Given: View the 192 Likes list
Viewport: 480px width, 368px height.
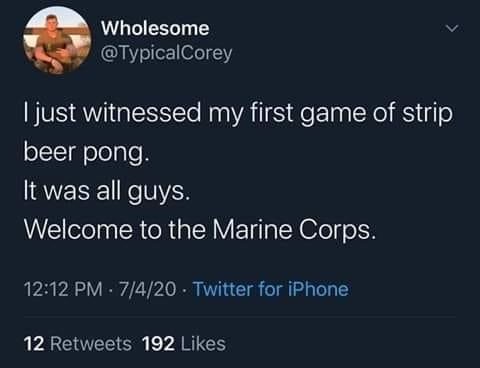Looking at the screenshot, I should coord(184,344).
